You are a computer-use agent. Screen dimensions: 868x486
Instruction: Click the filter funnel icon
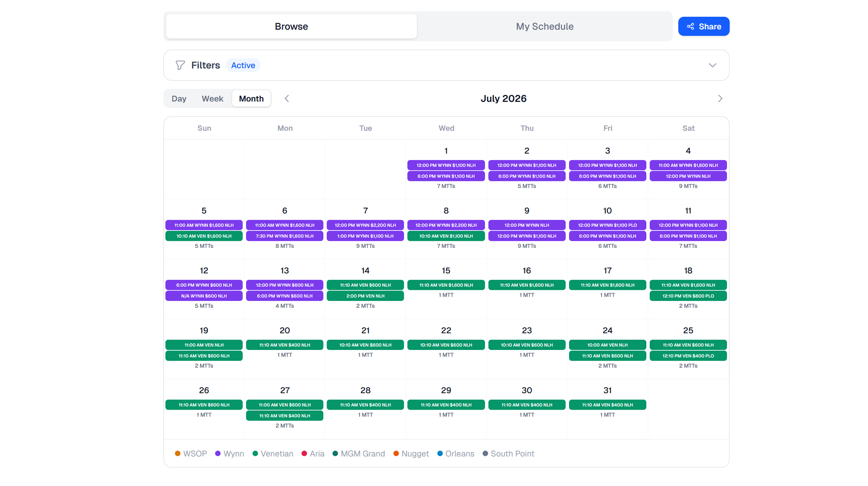(x=180, y=65)
